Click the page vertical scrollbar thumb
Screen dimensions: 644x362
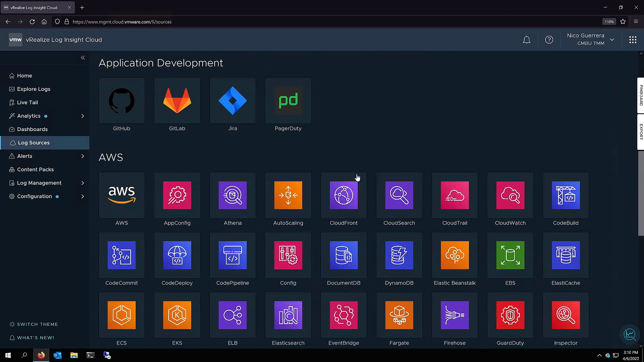[x=641, y=193]
